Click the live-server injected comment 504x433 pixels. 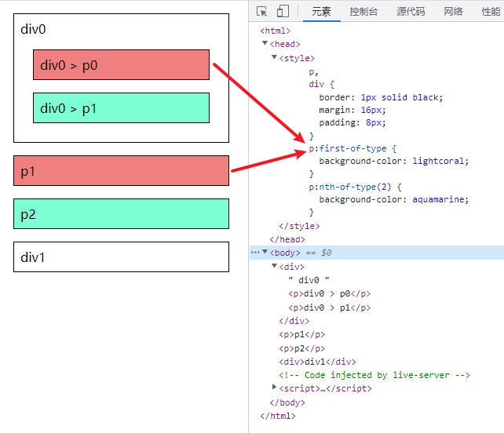click(374, 375)
